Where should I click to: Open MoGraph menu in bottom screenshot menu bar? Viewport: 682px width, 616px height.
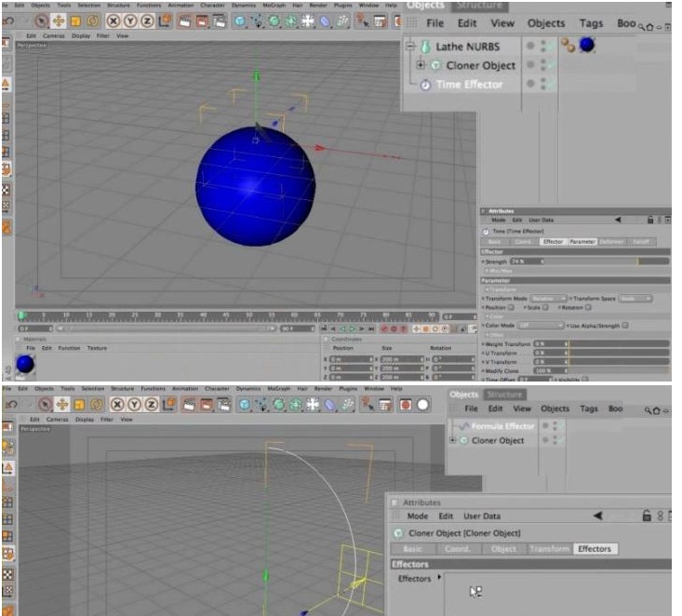[x=279, y=388]
